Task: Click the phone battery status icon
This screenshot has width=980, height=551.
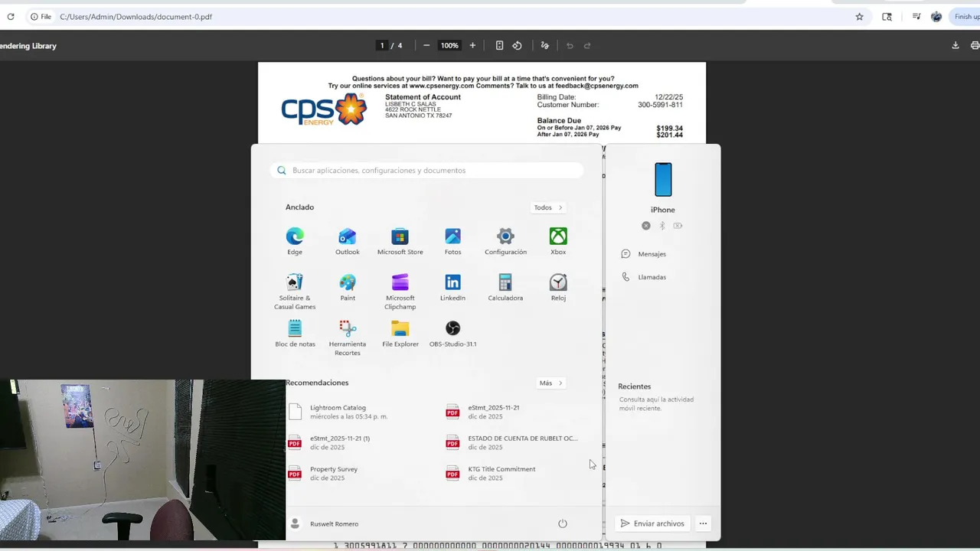Action: (x=678, y=226)
